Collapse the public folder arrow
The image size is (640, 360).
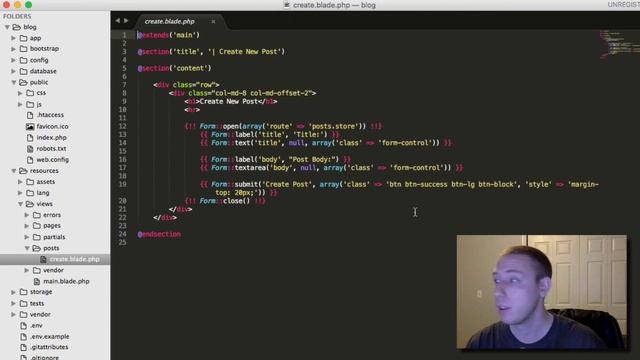(x=13, y=82)
